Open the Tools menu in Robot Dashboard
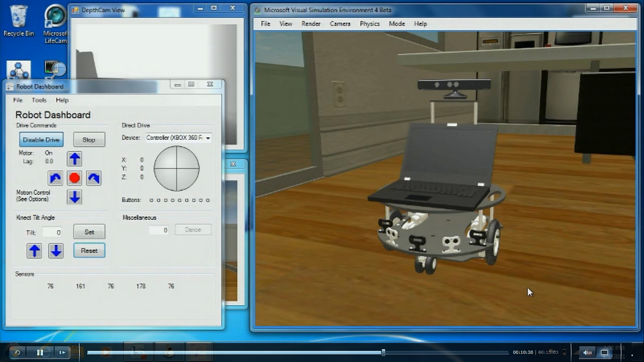The image size is (644, 362). tap(39, 100)
